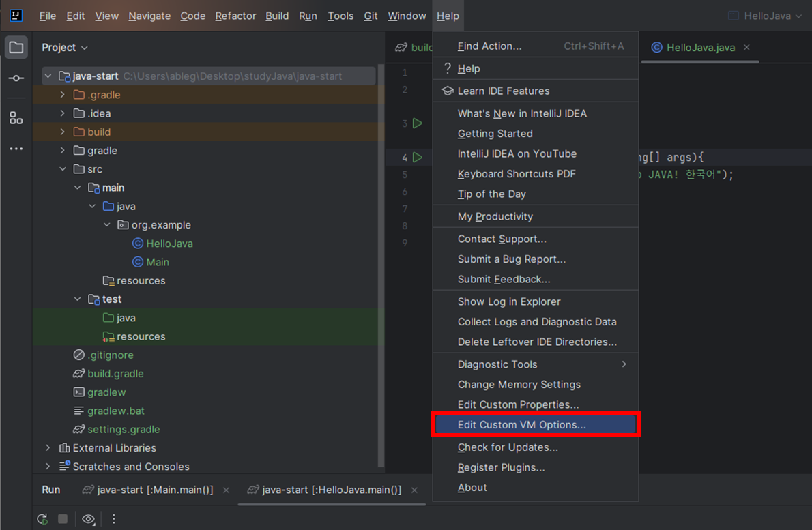Choose Find Action... in Help menu
The image size is (812, 530).
(536, 46)
